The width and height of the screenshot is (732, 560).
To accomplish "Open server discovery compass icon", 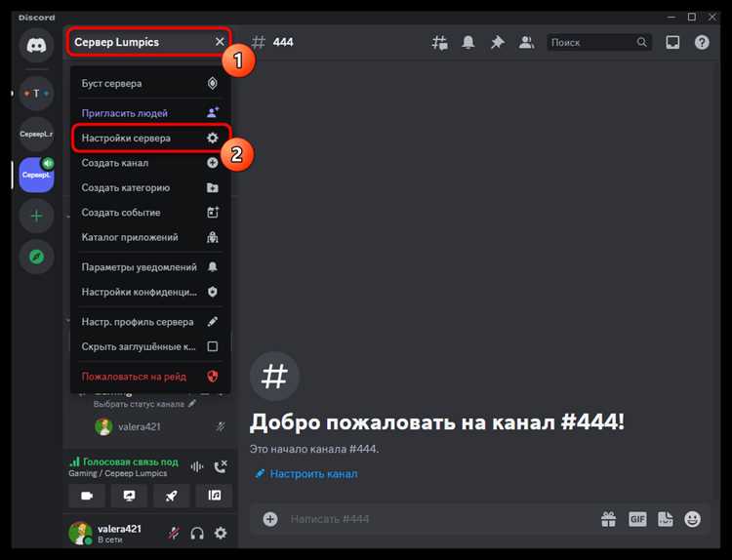I will (36, 257).
